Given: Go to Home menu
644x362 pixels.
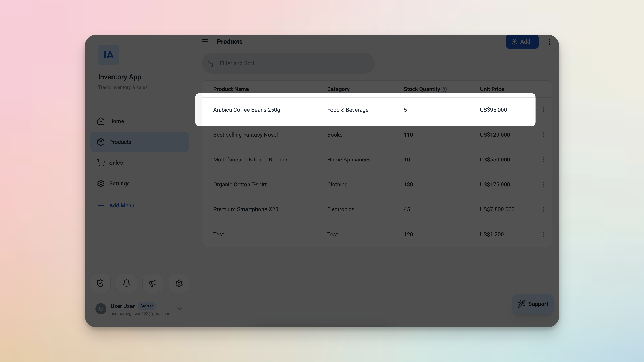Looking at the screenshot, I should [139, 121].
